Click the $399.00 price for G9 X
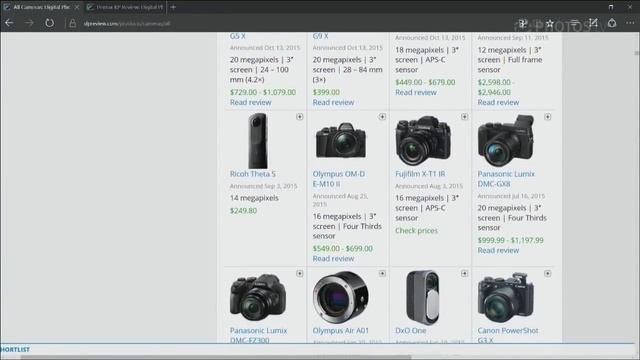Screen dimensions: 640x360 pos(326,92)
